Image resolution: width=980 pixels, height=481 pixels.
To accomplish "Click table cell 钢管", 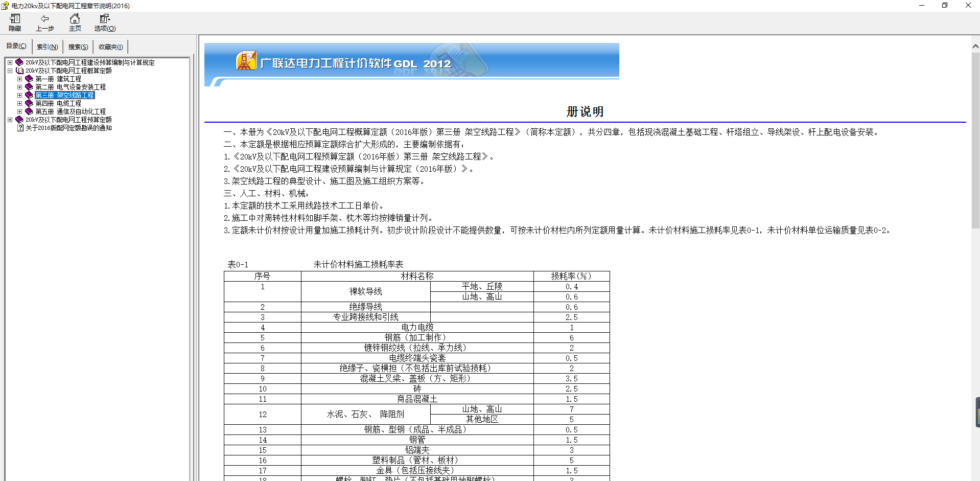I will (417, 440).
